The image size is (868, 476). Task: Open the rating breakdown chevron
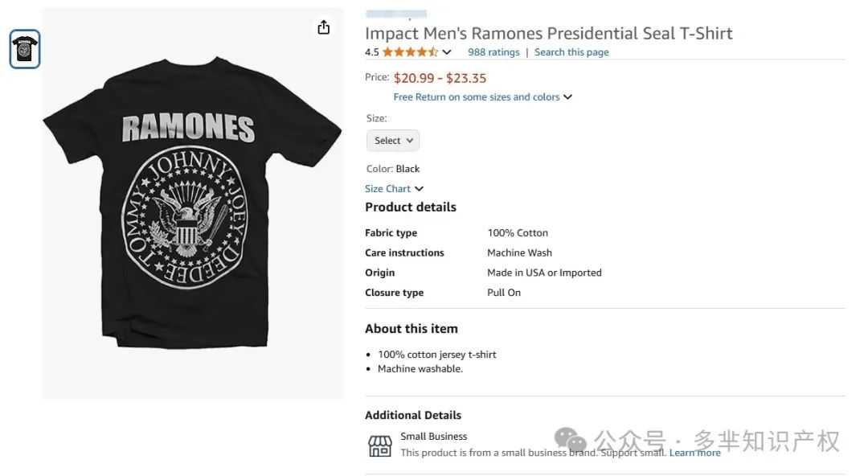pos(447,52)
